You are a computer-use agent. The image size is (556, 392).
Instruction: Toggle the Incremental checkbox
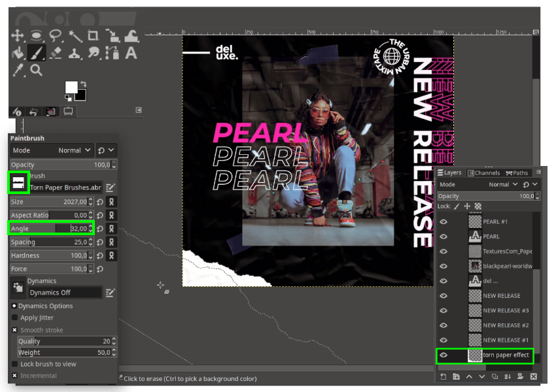14,376
